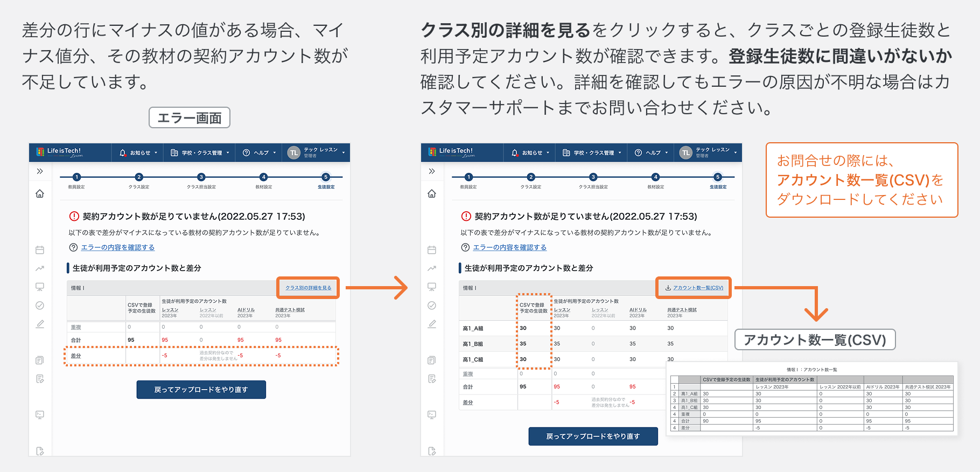980x472 pixels.
Task: Open the calendar icon in left screenshot sidebar
Action: [40, 250]
